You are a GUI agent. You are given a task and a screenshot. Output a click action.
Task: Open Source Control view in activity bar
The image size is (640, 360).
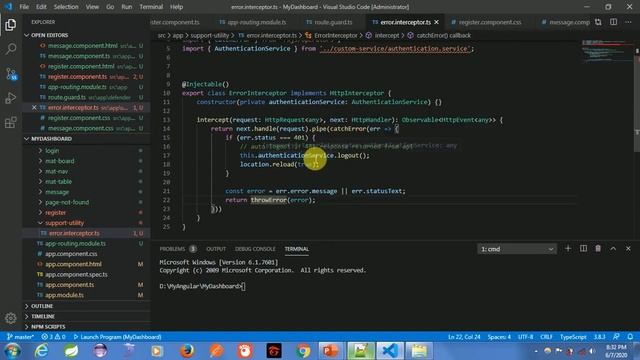pyautogui.click(x=11, y=74)
